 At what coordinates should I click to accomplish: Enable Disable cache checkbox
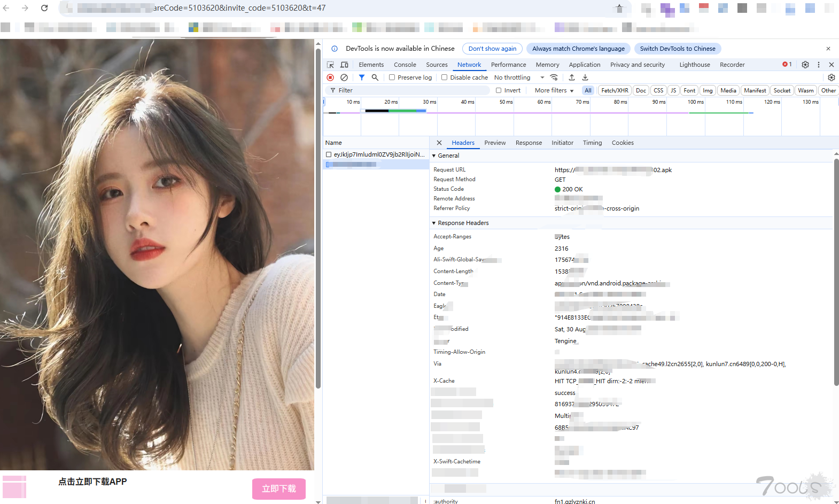(444, 77)
